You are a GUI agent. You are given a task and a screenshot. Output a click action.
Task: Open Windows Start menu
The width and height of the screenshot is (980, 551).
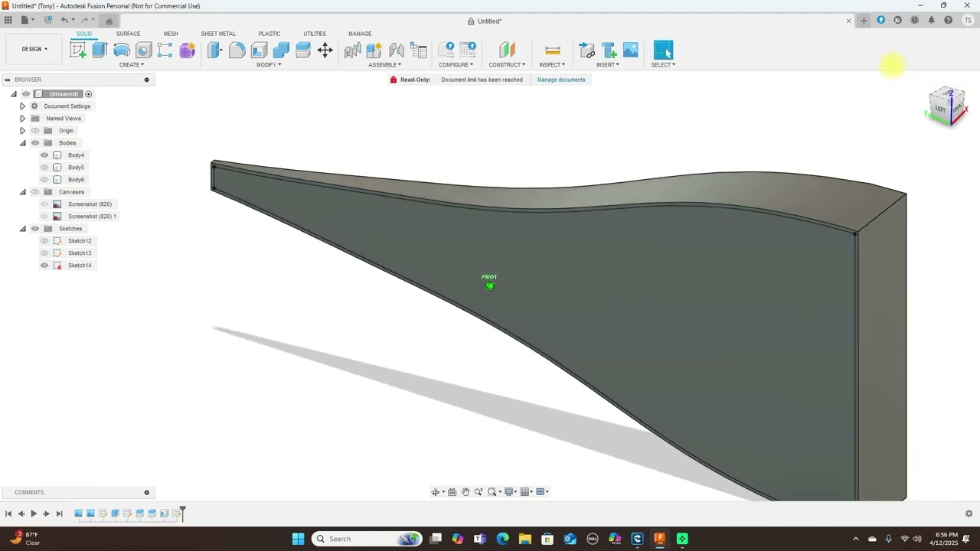tap(298, 539)
